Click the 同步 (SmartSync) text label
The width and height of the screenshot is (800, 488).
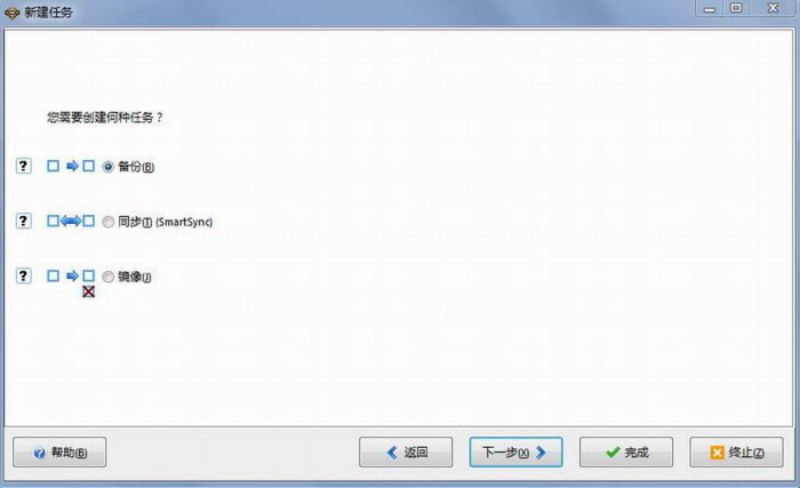(x=165, y=222)
